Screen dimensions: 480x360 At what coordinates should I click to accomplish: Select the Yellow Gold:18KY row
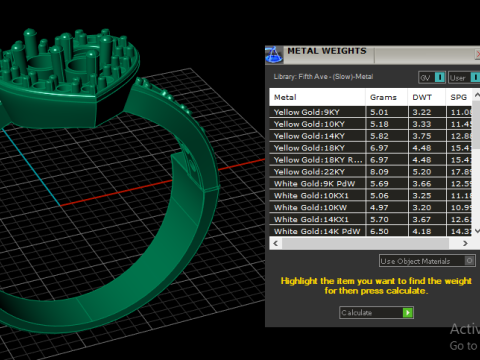[370, 148]
